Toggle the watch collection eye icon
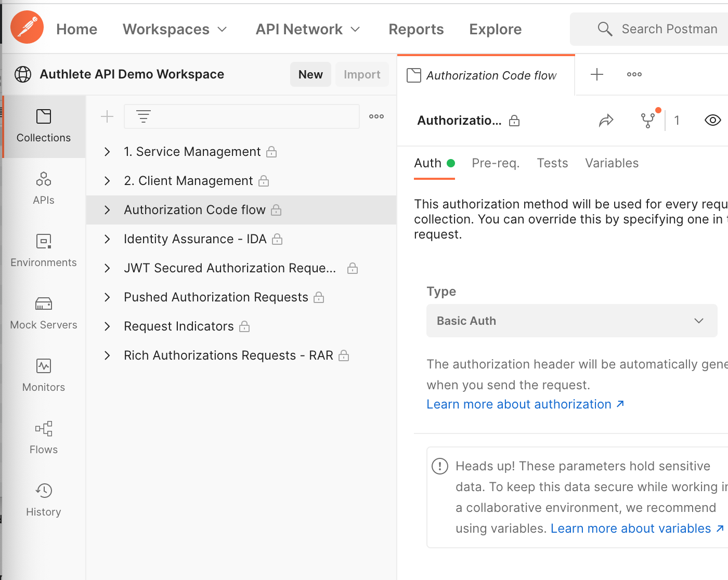The width and height of the screenshot is (728, 580). click(712, 121)
